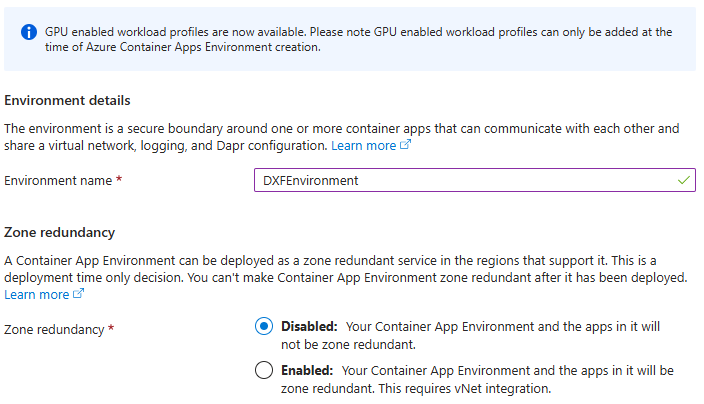The image size is (704, 404).
Task: Click external-link icon beside Environment details Learn more
Action: click(x=406, y=146)
